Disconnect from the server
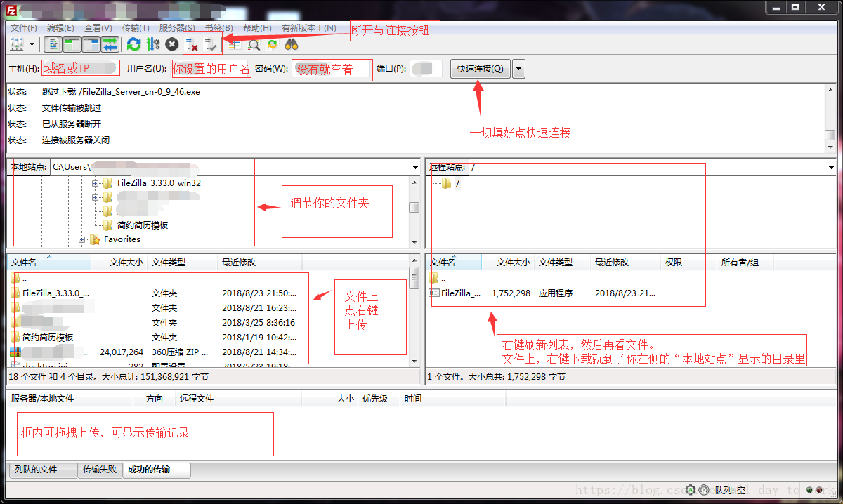This screenshot has width=843, height=504. point(191,44)
